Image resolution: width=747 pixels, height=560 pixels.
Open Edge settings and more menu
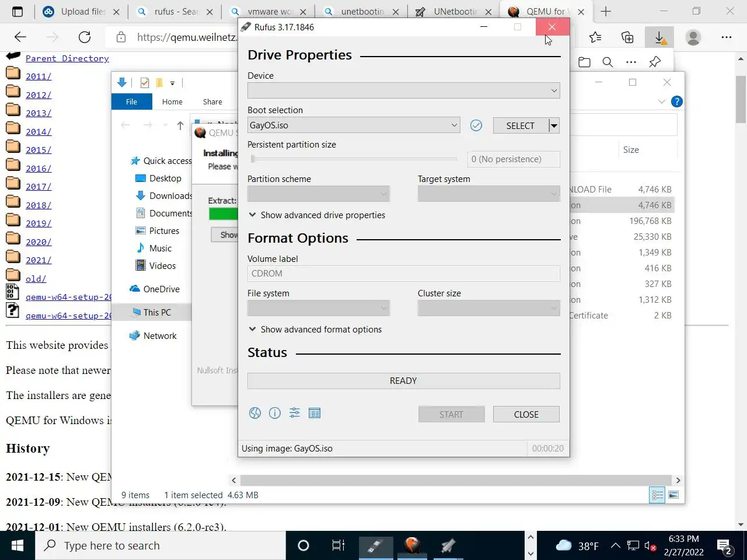tap(726, 37)
